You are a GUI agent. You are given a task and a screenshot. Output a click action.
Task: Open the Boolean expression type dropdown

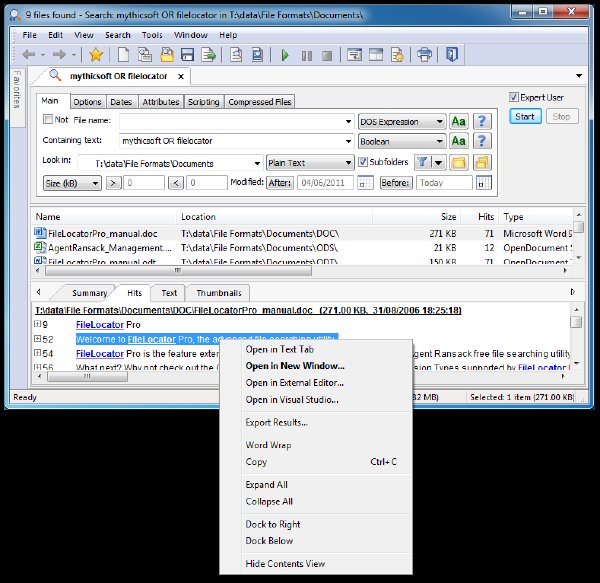[402, 141]
